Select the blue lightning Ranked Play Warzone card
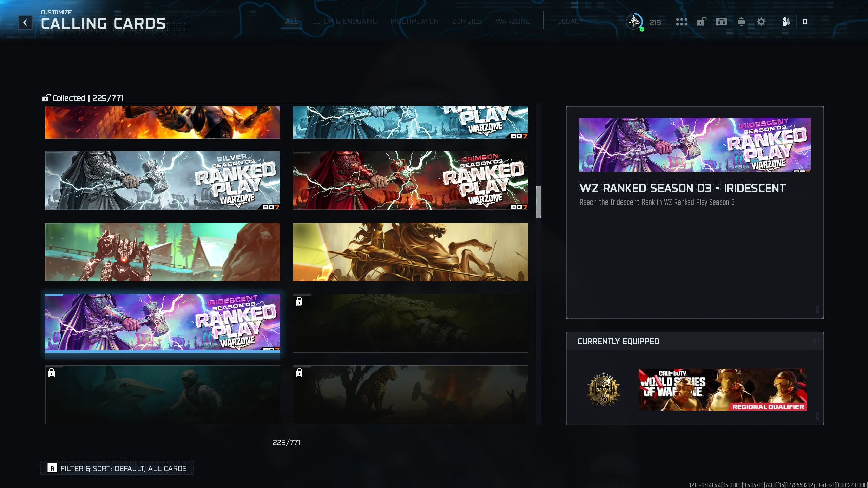The height and width of the screenshot is (488, 868). coord(410,122)
